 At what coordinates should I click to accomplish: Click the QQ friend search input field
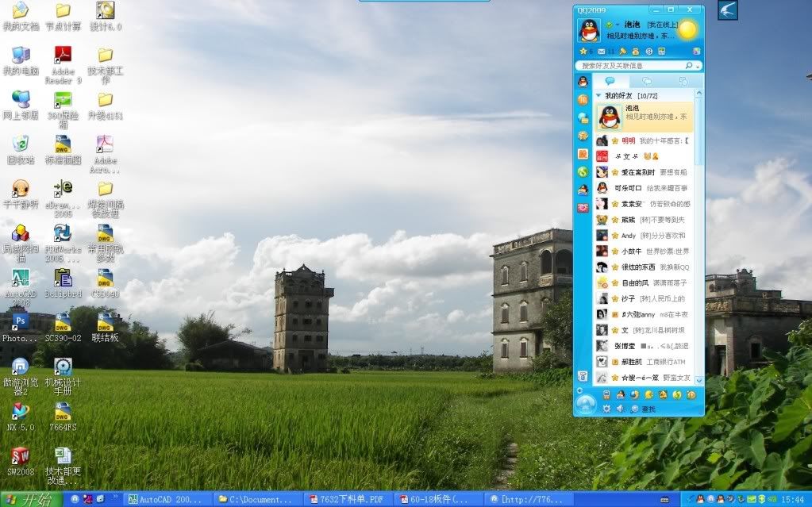coord(631,66)
